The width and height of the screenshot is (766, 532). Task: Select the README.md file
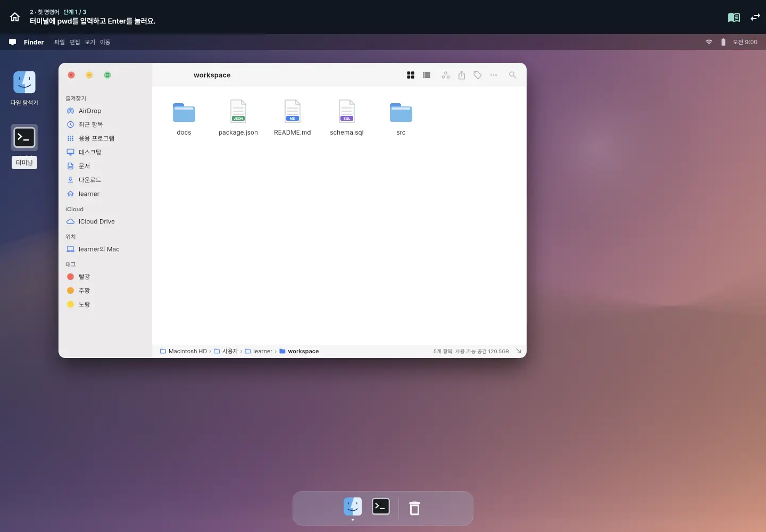(293, 118)
